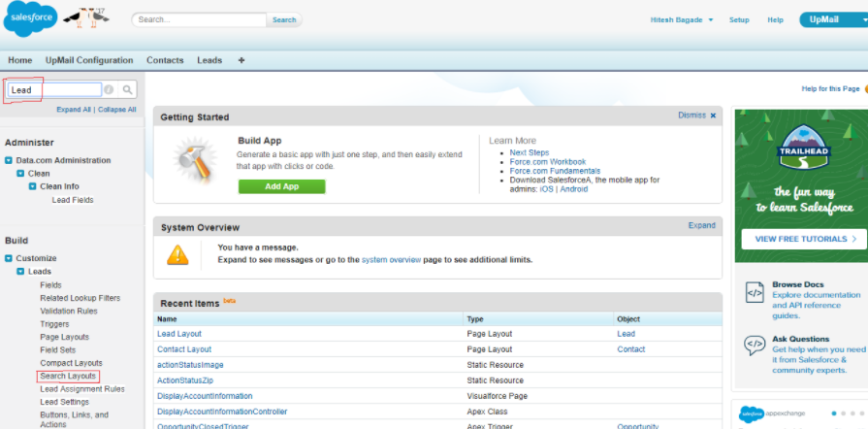
Task: Open Page Layouts under Leads
Action: coord(64,337)
